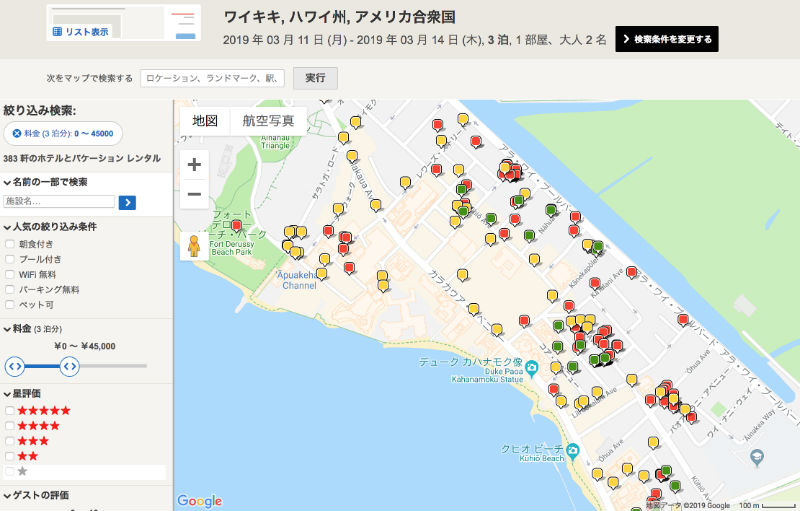800x511 pixels.
Task: Click the Google logo on the map
Action: (x=199, y=501)
